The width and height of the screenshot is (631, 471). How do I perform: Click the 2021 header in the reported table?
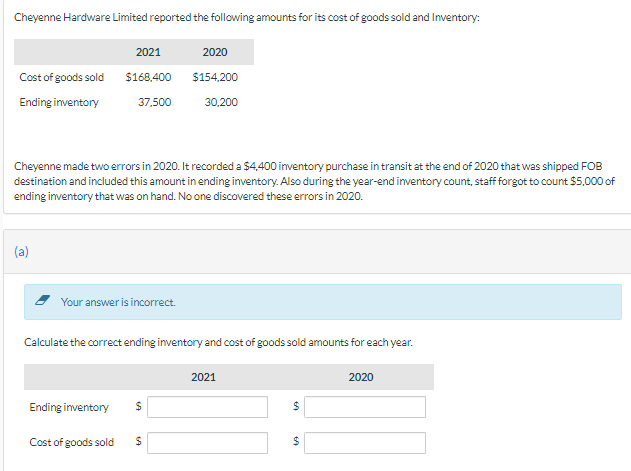pos(148,52)
